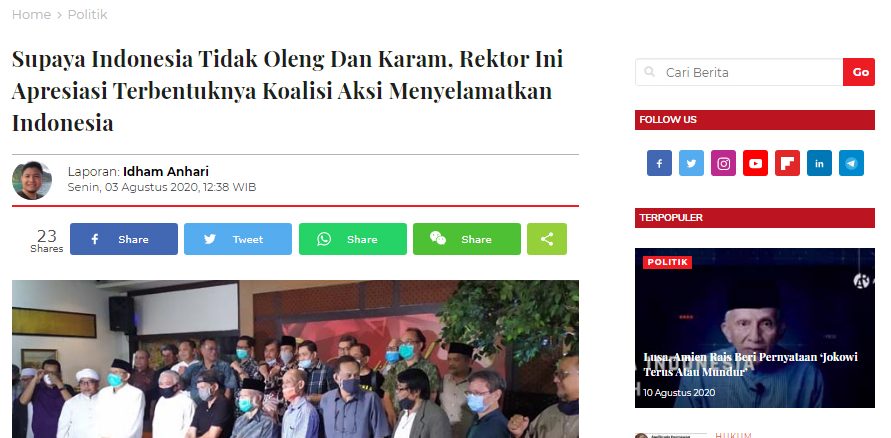
Task: Open the Facebook follow icon
Action: [x=659, y=163]
